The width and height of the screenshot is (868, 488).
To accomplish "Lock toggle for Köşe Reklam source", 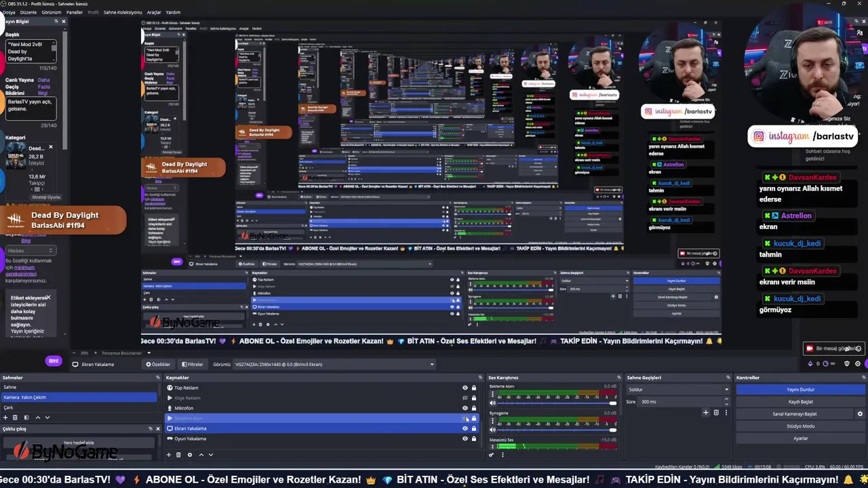I will [x=474, y=398].
